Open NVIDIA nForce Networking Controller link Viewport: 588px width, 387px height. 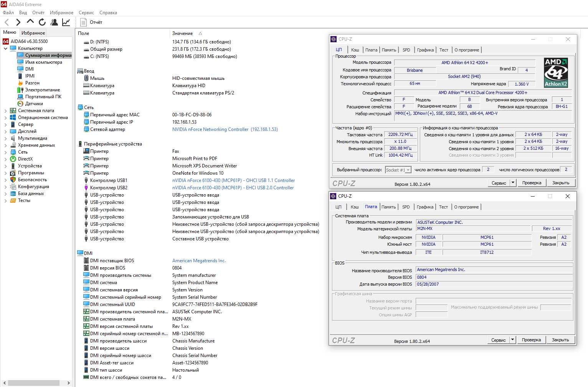tap(225, 129)
